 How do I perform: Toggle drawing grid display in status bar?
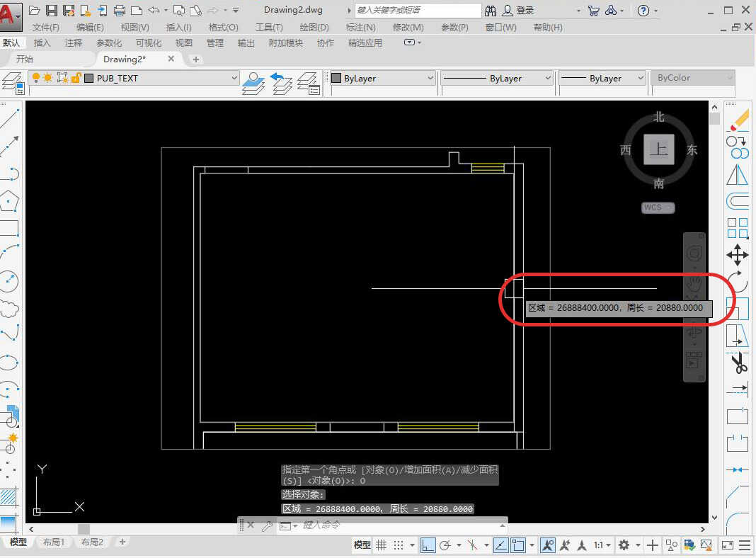382,545
